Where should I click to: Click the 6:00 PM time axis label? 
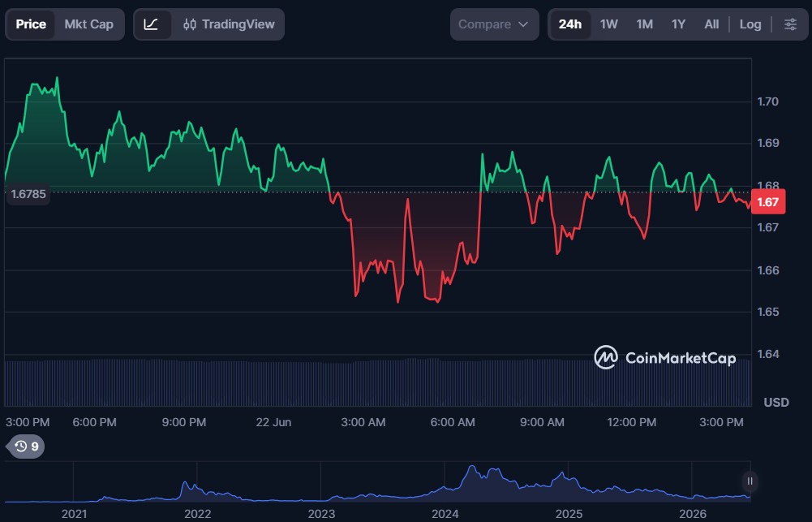pos(94,422)
